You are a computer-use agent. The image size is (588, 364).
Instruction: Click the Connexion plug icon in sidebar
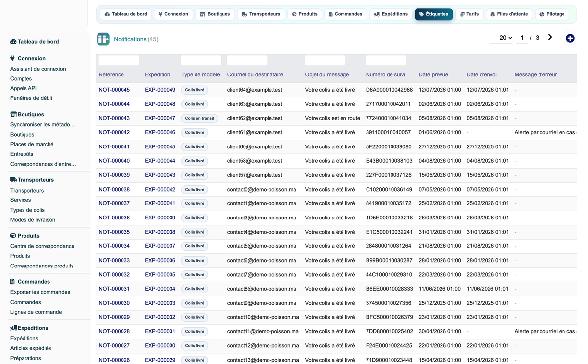tap(12, 58)
